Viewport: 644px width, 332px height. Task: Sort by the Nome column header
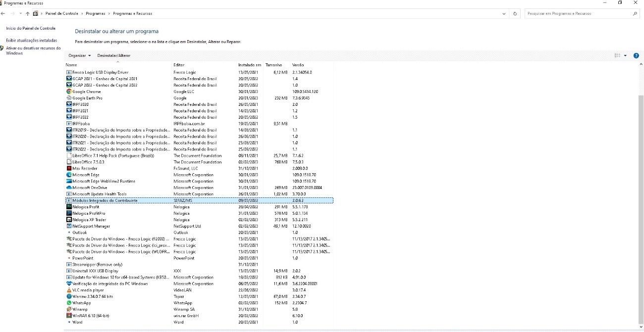pos(118,65)
